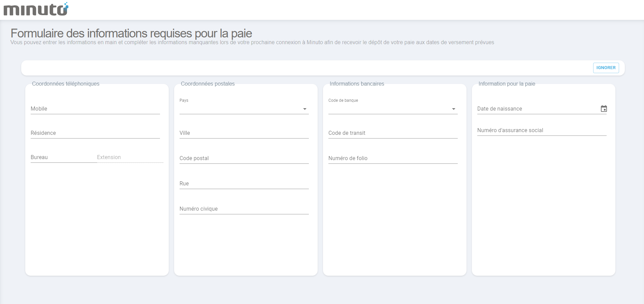Click the IGNORER button

(606, 68)
